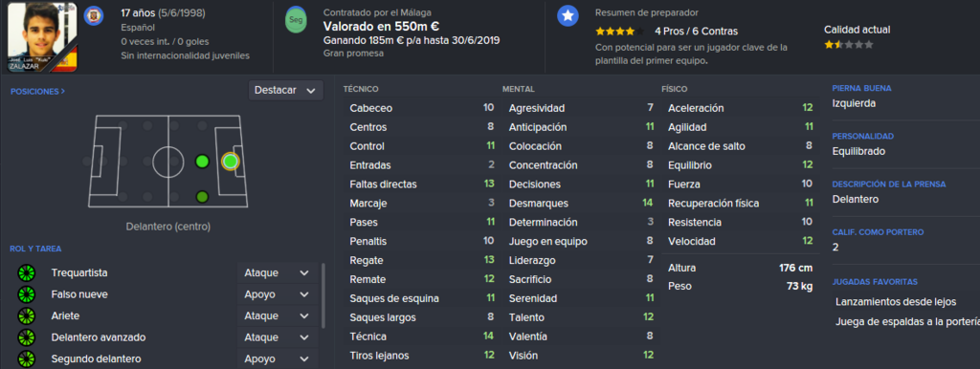Viewport: 980px width, 369px height.
Task: Click the four-star potential rating
Action: 619,31
